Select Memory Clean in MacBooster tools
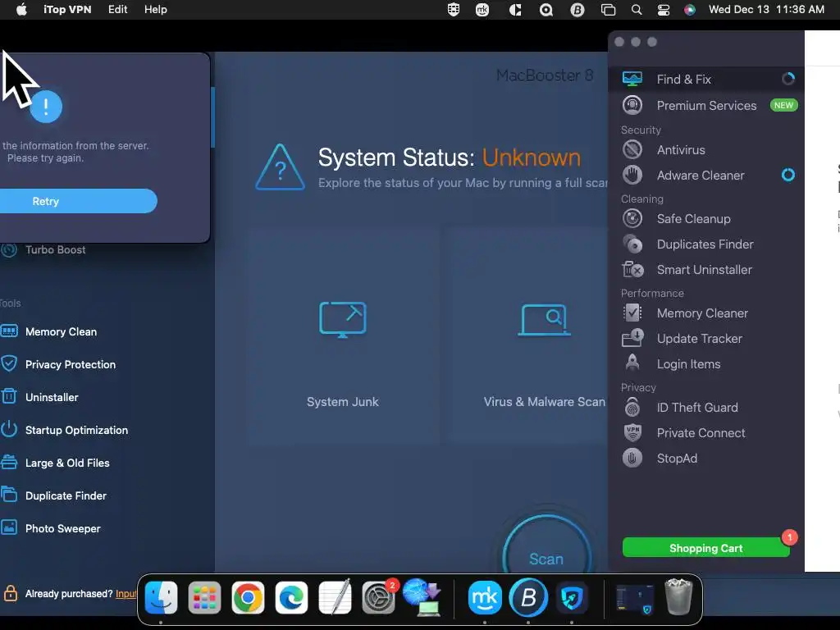 [61, 331]
